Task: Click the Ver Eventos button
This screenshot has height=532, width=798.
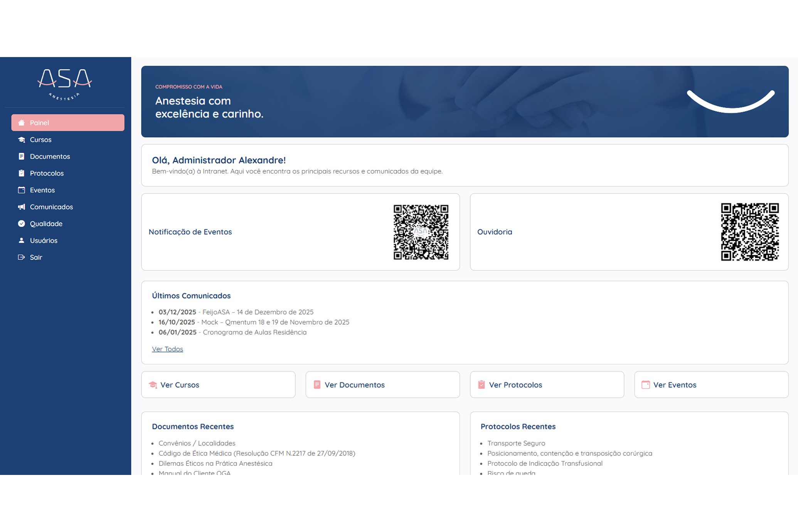Action: (711, 385)
